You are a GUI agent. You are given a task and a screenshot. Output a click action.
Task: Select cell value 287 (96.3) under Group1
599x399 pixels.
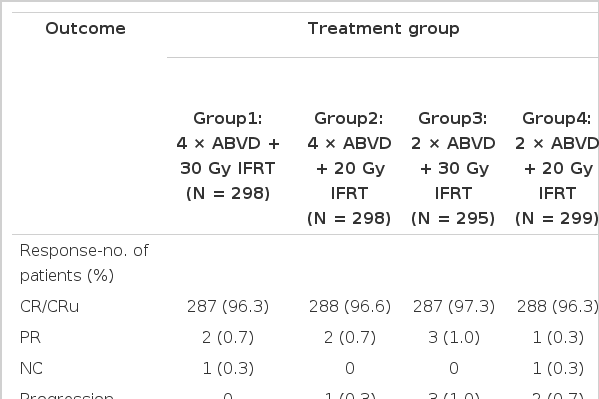click(x=228, y=307)
